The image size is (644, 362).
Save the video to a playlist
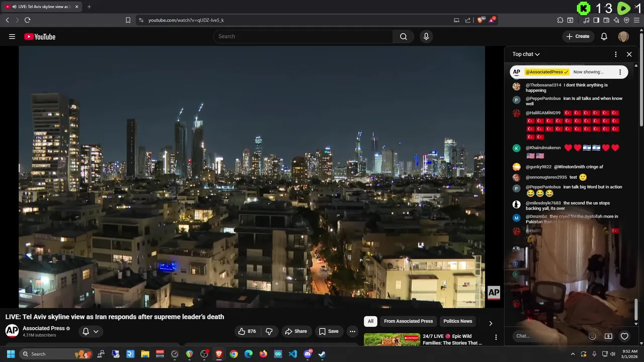tap(329, 331)
